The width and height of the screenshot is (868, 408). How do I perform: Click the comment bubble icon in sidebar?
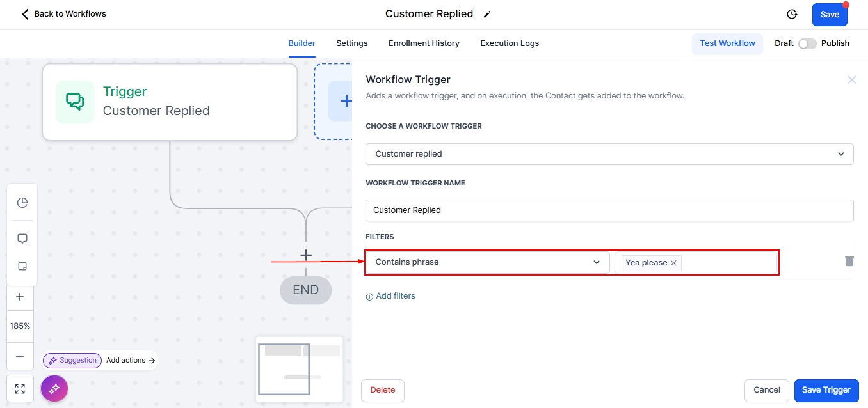tap(22, 239)
